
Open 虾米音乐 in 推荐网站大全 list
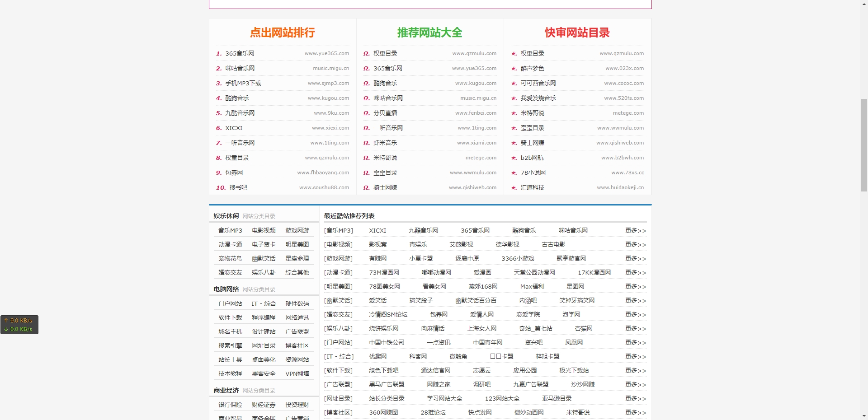pyautogui.click(x=385, y=143)
